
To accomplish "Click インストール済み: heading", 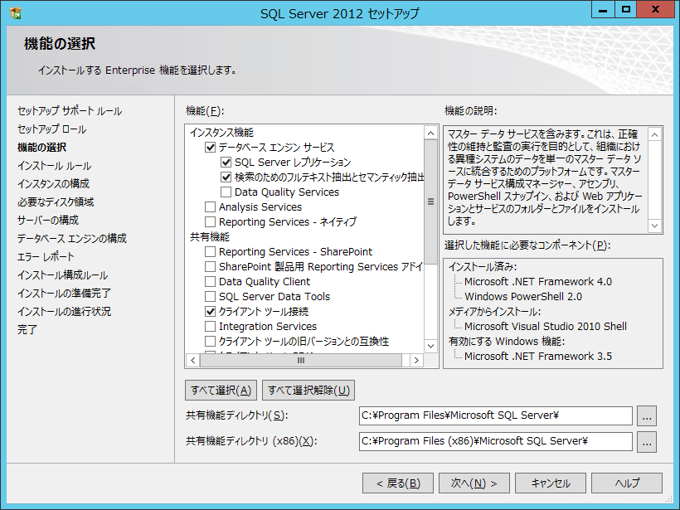I will point(482,267).
